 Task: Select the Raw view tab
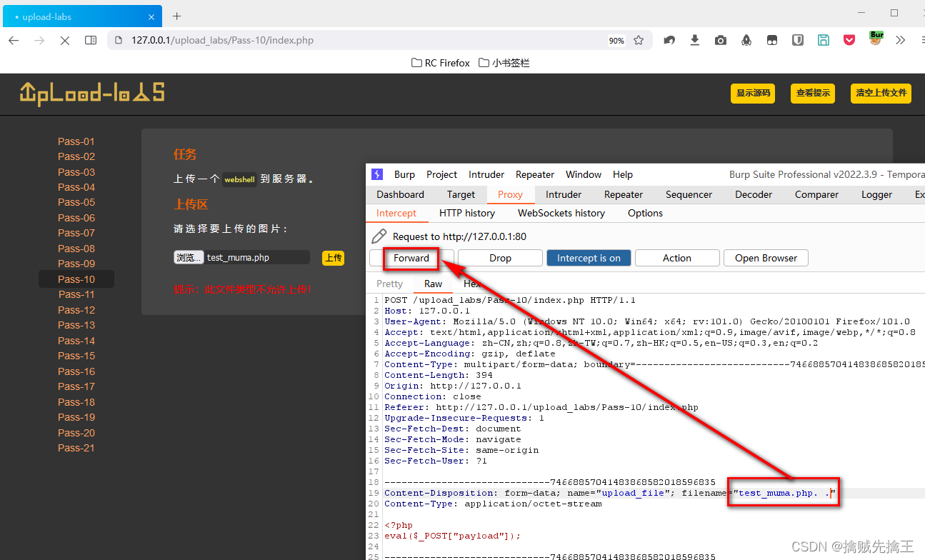433,284
